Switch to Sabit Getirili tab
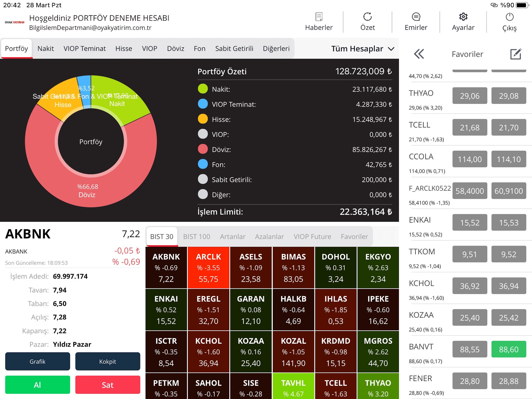Screen dimensions: 532x399 tap(234, 49)
